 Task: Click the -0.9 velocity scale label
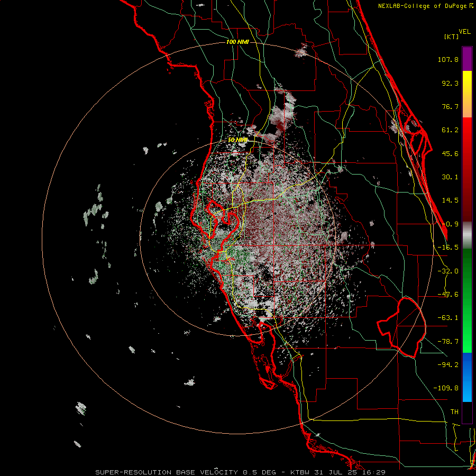[x=450, y=224]
